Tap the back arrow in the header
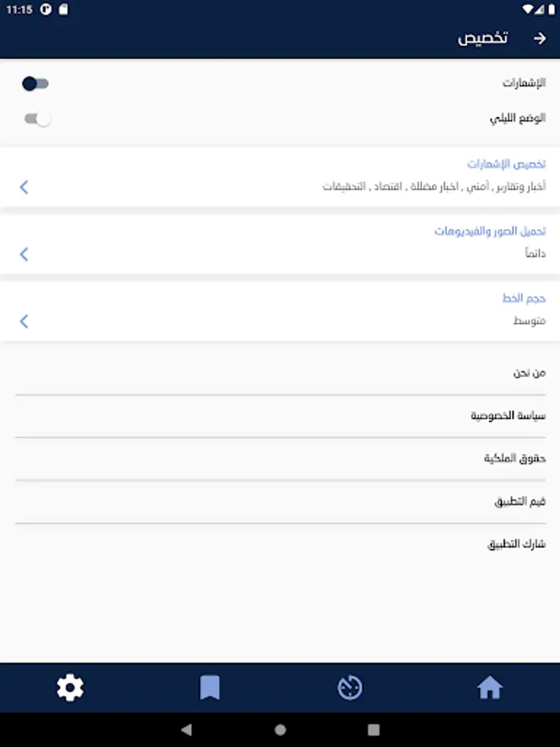The height and width of the screenshot is (747, 560). (539, 38)
